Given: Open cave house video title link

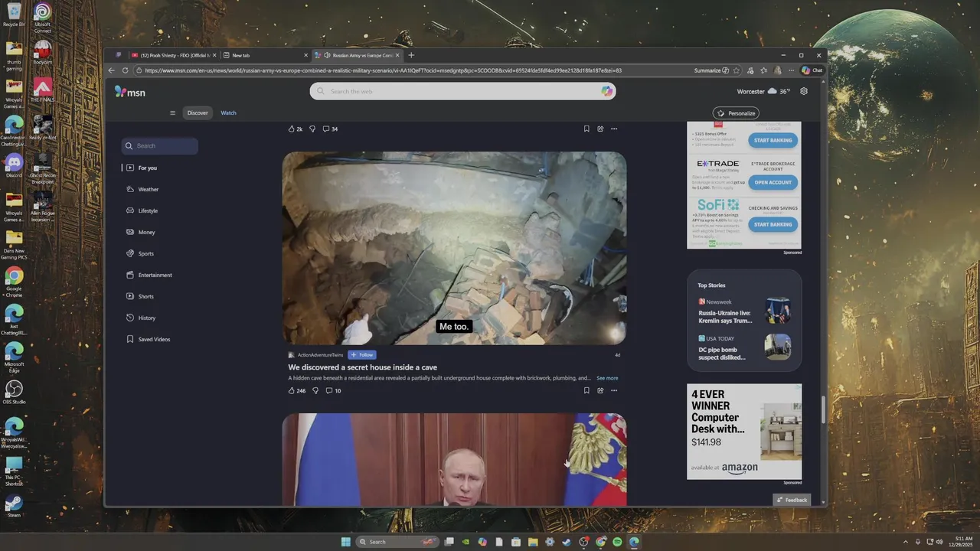Looking at the screenshot, I should pos(363,367).
